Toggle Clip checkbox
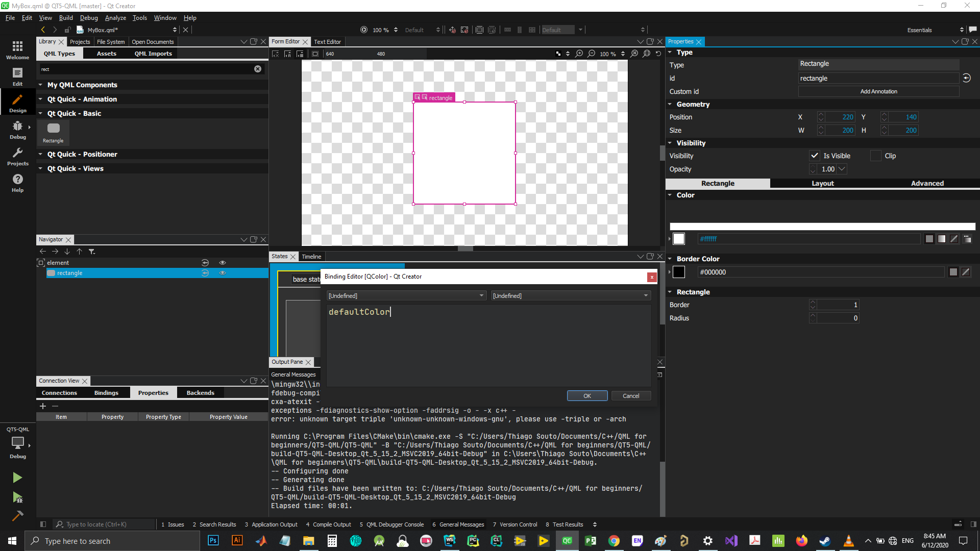980x551 pixels. click(x=876, y=156)
